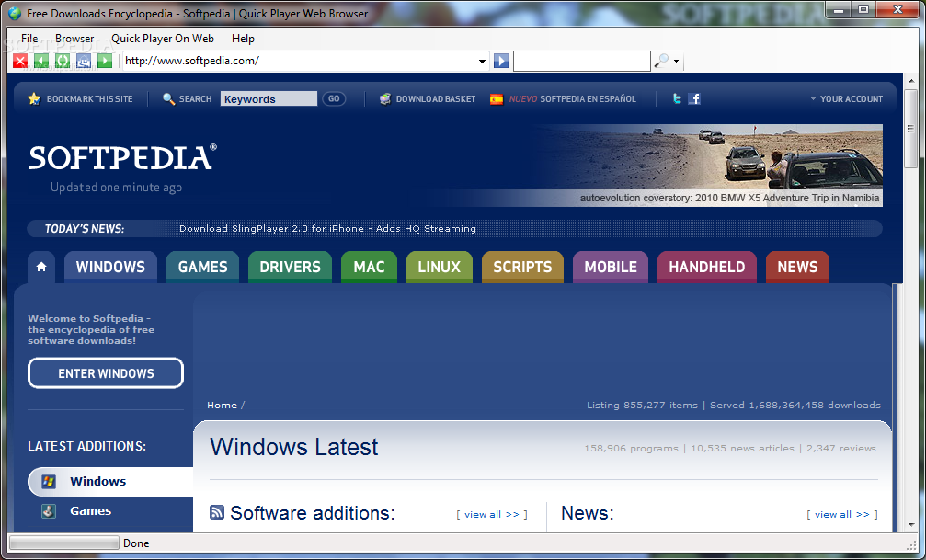Switch to the Handheld tab
Image resolution: width=926 pixels, height=560 pixels.
pyautogui.click(x=707, y=267)
